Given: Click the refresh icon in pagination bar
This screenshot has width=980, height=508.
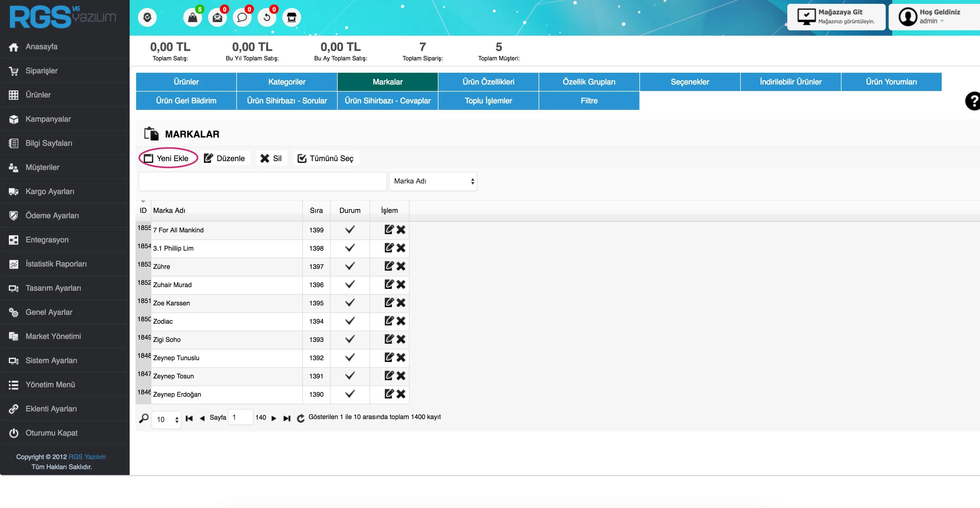Looking at the screenshot, I should [301, 418].
